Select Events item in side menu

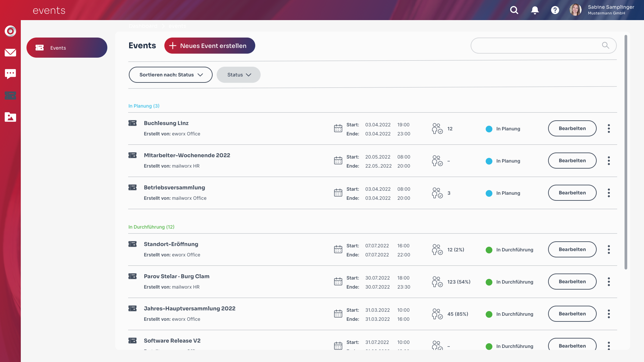pos(67,48)
